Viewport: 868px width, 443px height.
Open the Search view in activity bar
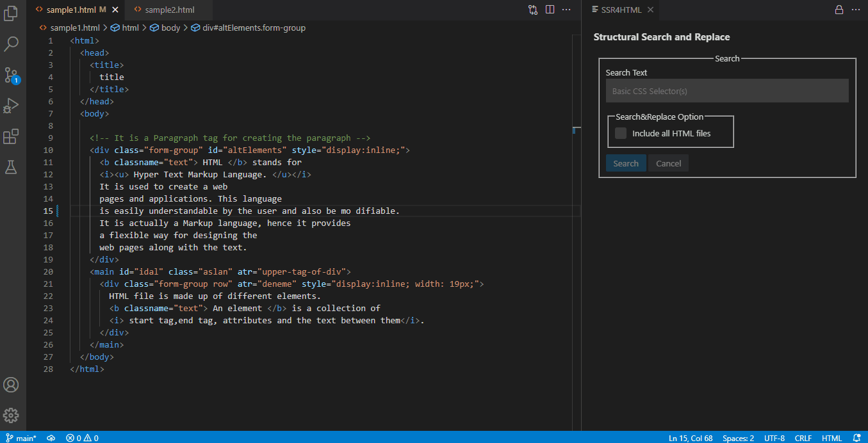(12, 44)
